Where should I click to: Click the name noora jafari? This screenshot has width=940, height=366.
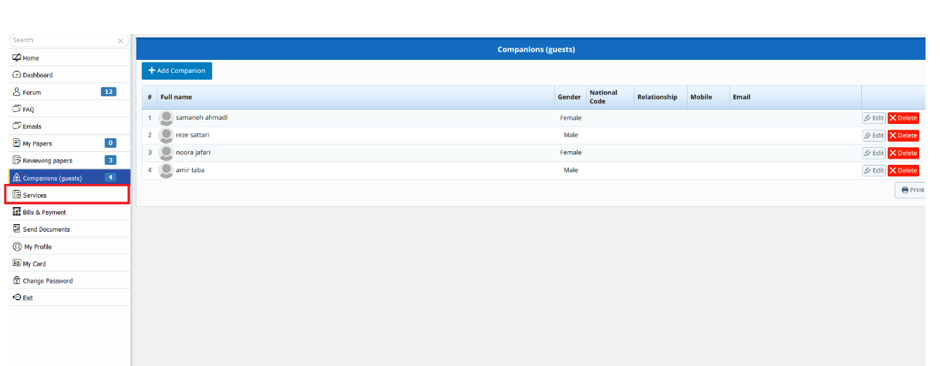tap(193, 153)
